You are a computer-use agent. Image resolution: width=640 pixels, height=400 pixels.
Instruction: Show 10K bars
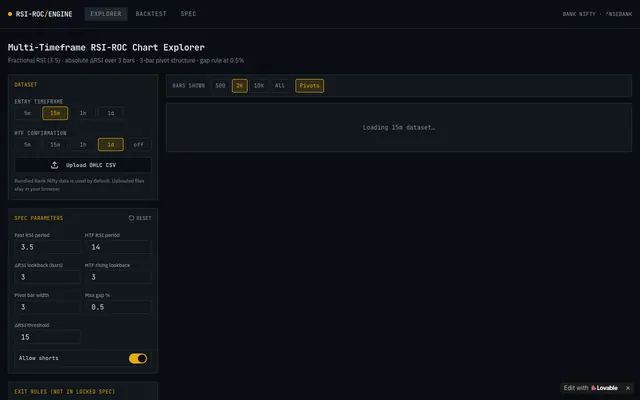point(259,86)
